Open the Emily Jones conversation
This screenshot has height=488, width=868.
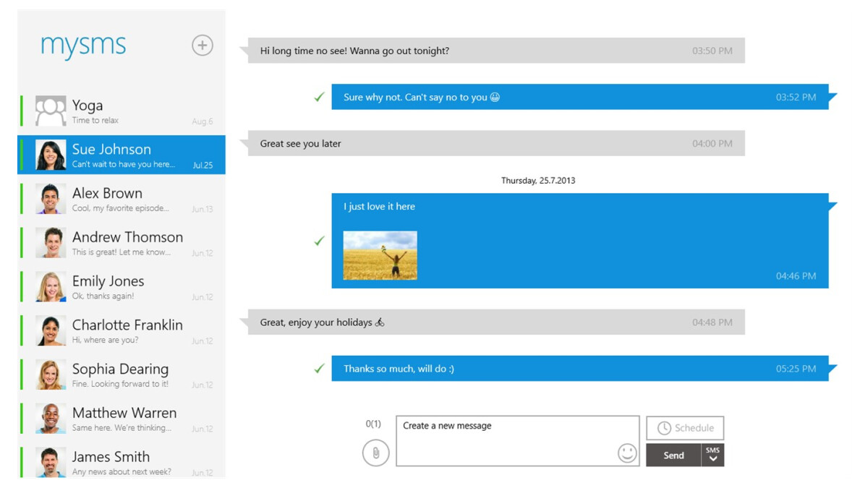[x=127, y=287]
